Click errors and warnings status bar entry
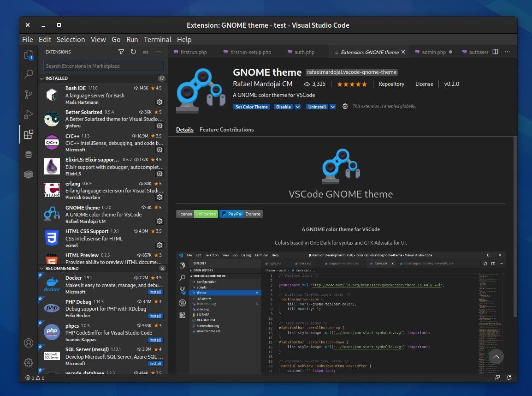This screenshot has height=396, width=532. [35, 378]
